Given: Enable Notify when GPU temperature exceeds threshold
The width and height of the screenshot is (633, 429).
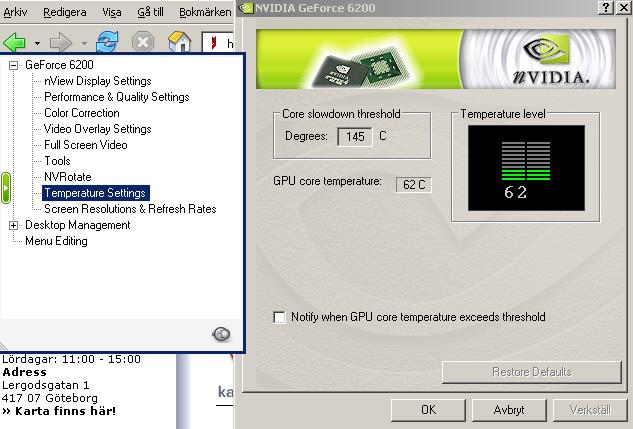Looking at the screenshot, I should (279, 317).
